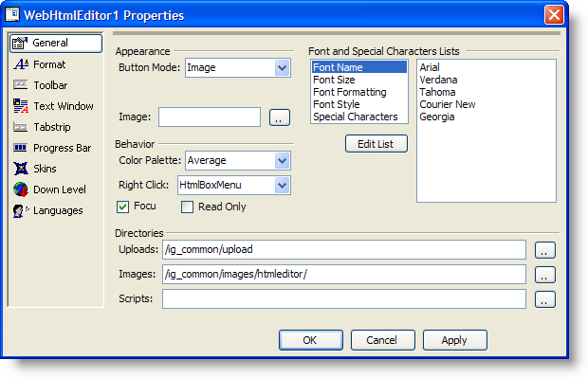Select Font Formatting in the list
Viewport: 588px width, 378px height.
coord(358,92)
